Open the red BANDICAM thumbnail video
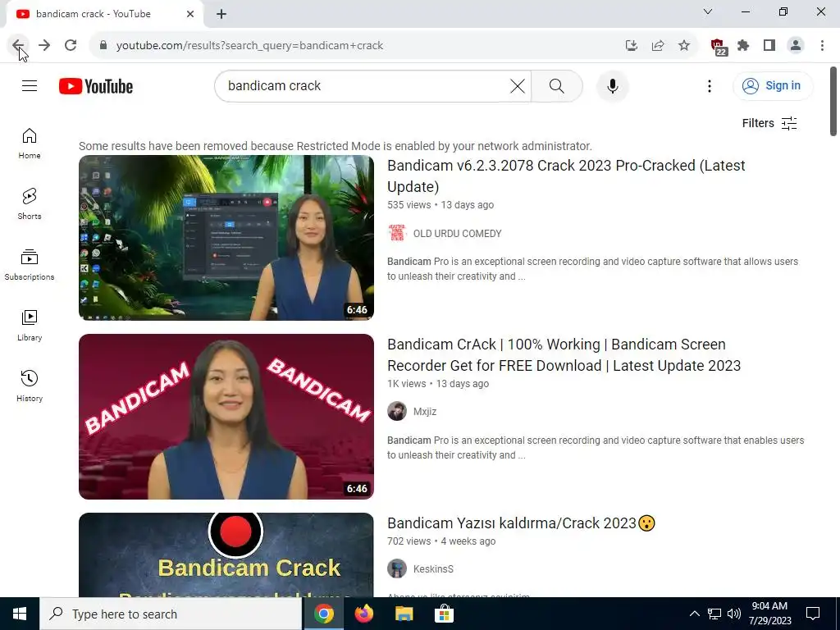 point(226,416)
